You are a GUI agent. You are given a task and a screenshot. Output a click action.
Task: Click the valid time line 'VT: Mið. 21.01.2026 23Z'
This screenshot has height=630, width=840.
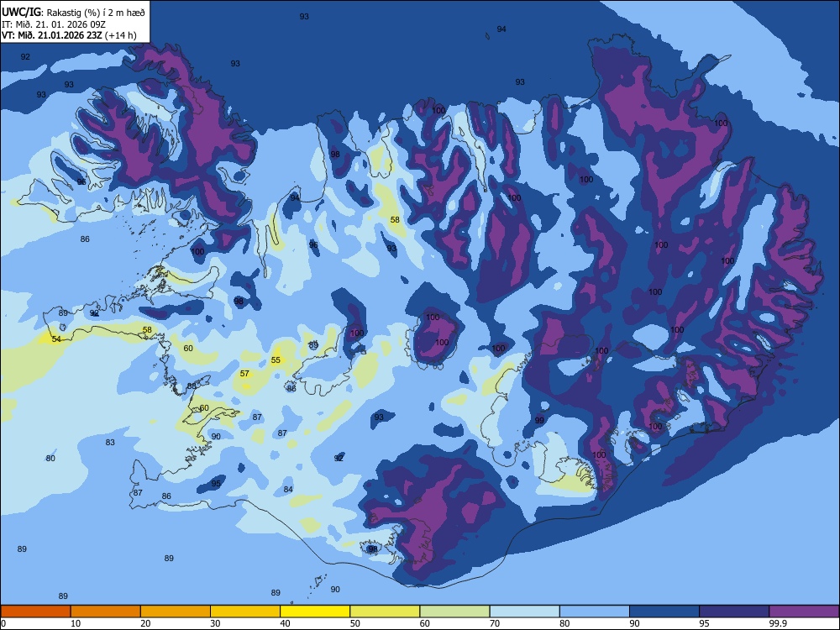[51, 35]
